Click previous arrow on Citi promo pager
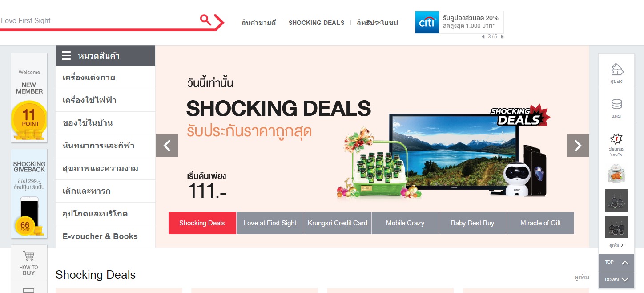The width and height of the screenshot is (644, 293). click(x=483, y=37)
